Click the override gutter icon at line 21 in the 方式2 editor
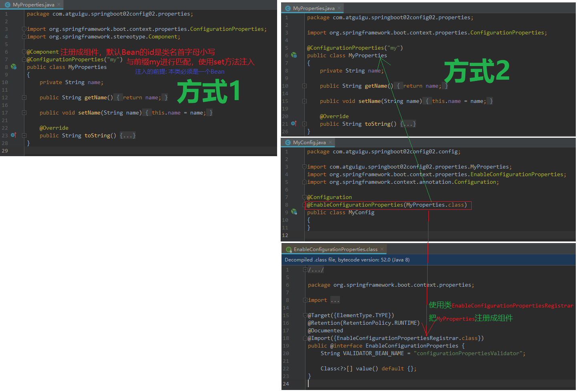Viewport: 579px width, 392px height. point(294,124)
